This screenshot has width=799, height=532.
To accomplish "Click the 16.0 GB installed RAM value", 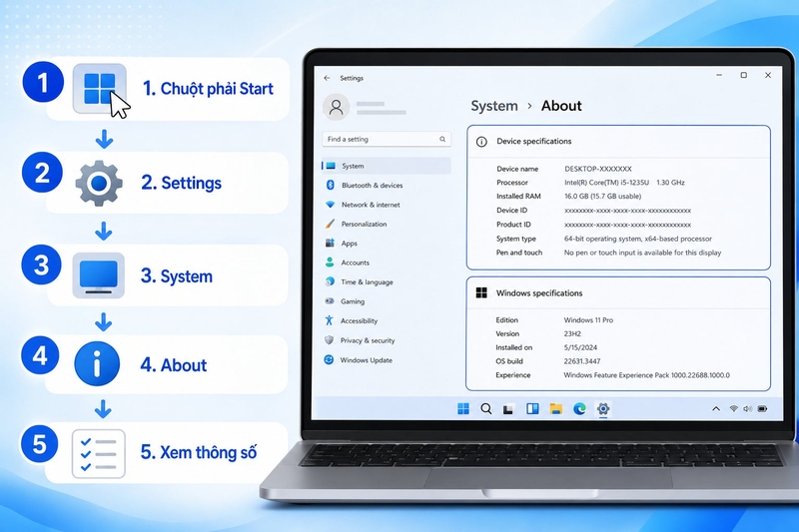I will 602,196.
